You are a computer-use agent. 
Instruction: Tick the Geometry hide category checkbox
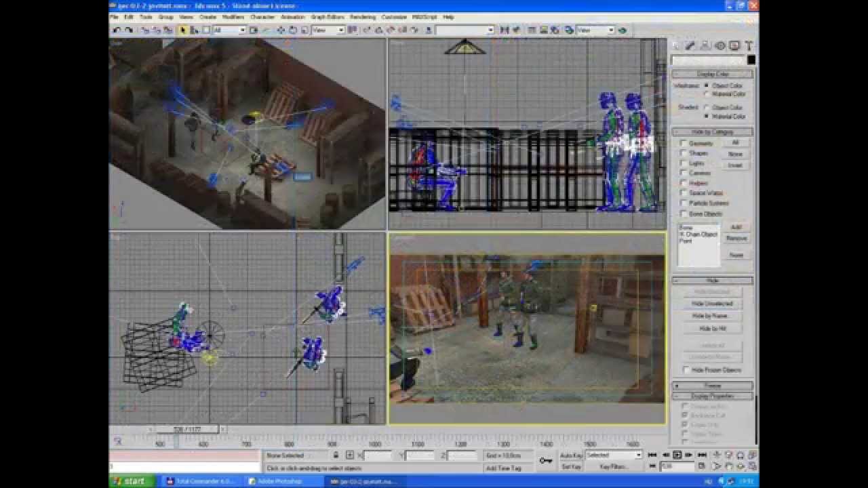coord(684,143)
